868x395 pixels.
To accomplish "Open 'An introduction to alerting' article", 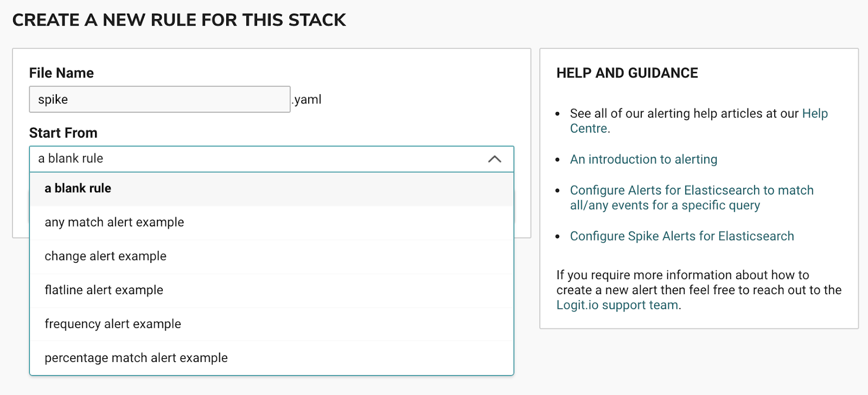I will (643, 159).
